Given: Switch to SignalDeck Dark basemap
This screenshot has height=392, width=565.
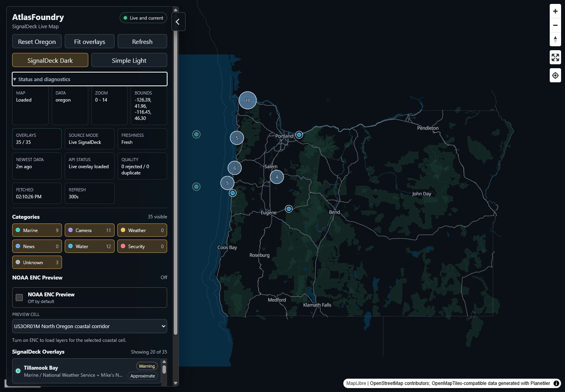Looking at the screenshot, I should click(50, 60).
